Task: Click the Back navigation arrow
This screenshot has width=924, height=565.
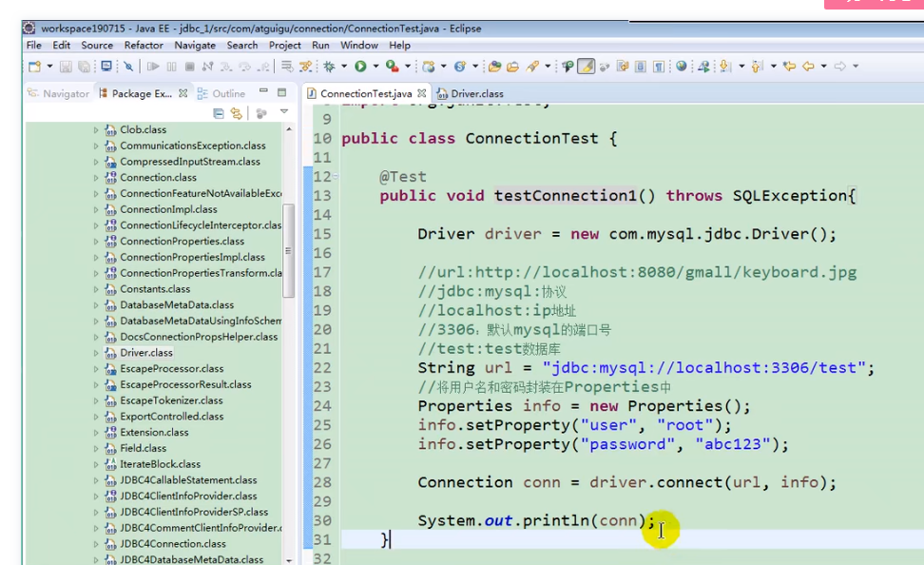Action: (x=808, y=67)
